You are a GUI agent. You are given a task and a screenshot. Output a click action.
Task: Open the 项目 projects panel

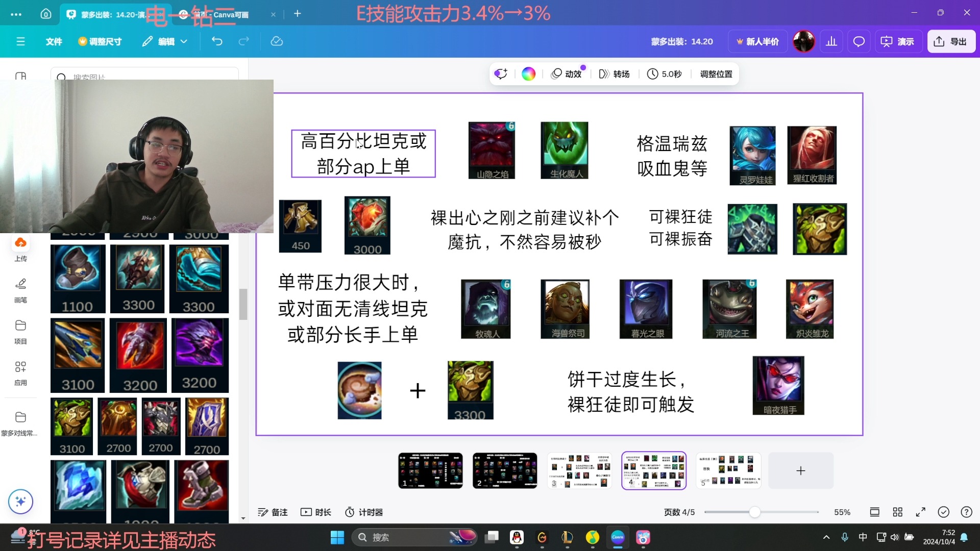pos(20,332)
